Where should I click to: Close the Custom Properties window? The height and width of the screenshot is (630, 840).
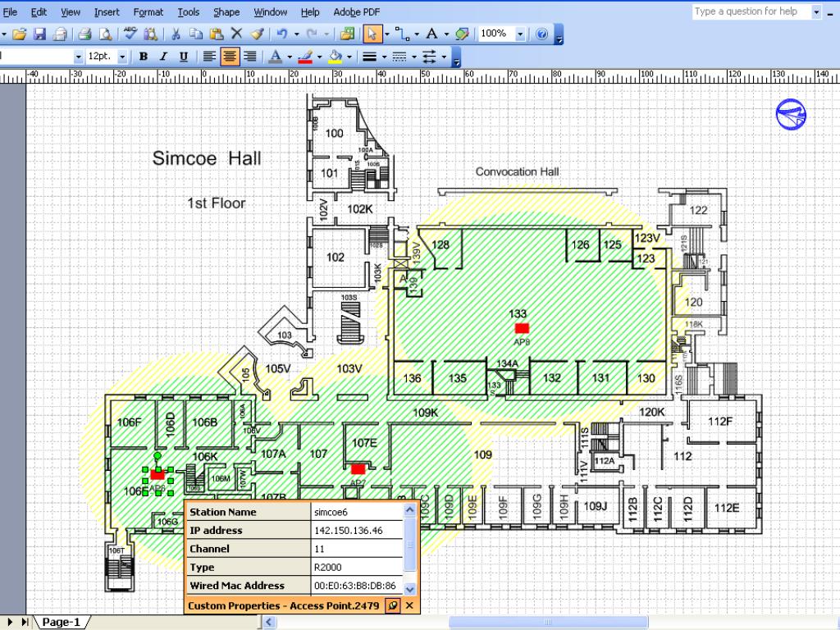pos(410,606)
